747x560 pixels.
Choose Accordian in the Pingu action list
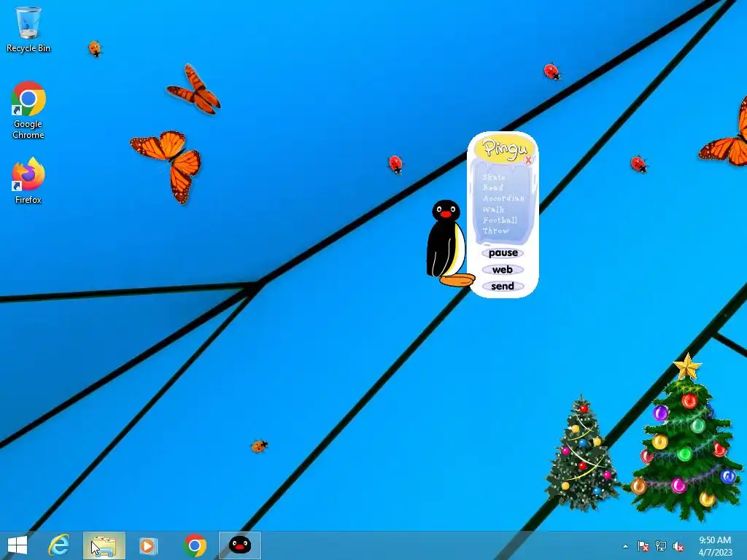click(503, 198)
